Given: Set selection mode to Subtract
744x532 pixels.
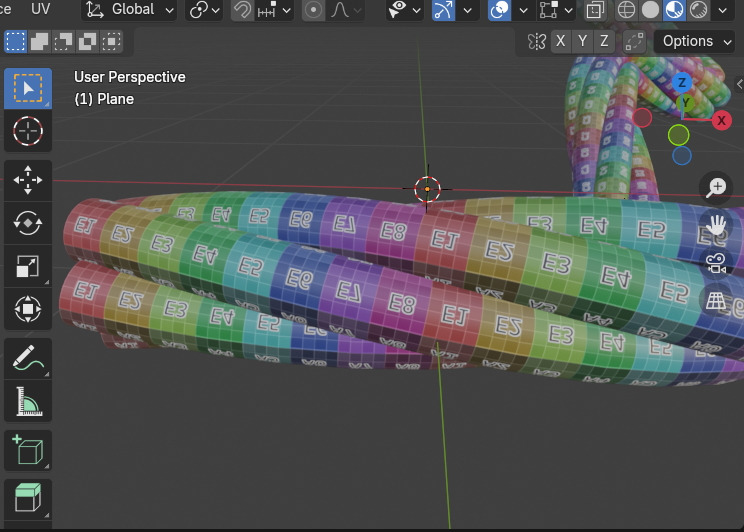Looking at the screenshot, I should pyautogui.click(x=63, y=42).
